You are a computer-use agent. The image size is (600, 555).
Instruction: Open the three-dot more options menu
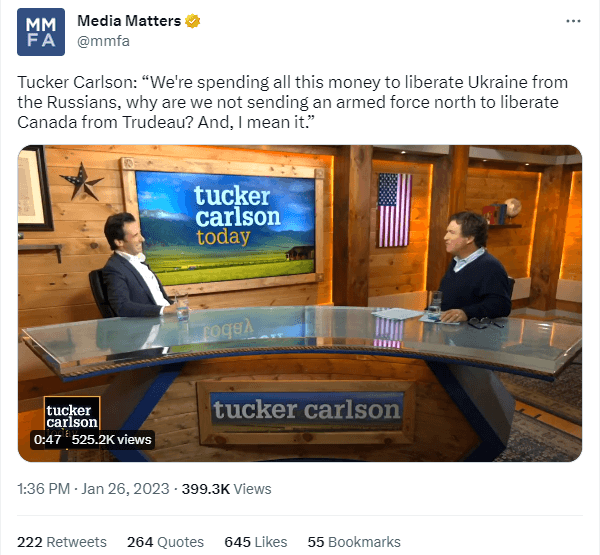coord(573,21)
